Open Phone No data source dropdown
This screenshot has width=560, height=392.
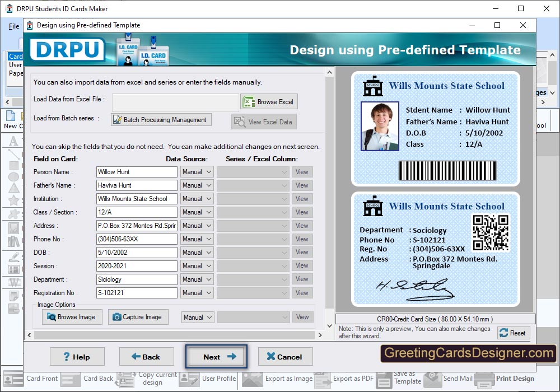click(197, 239)
